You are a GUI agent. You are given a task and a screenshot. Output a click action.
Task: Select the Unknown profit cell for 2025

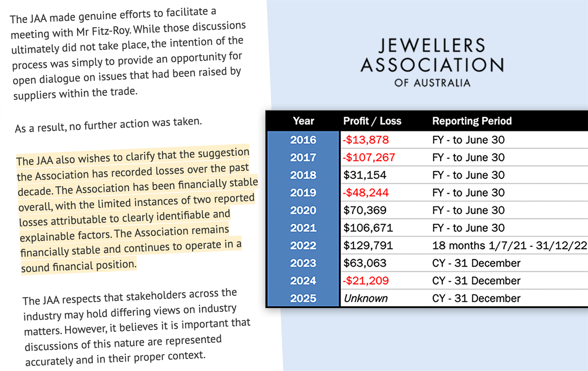[x=365, y=299]
